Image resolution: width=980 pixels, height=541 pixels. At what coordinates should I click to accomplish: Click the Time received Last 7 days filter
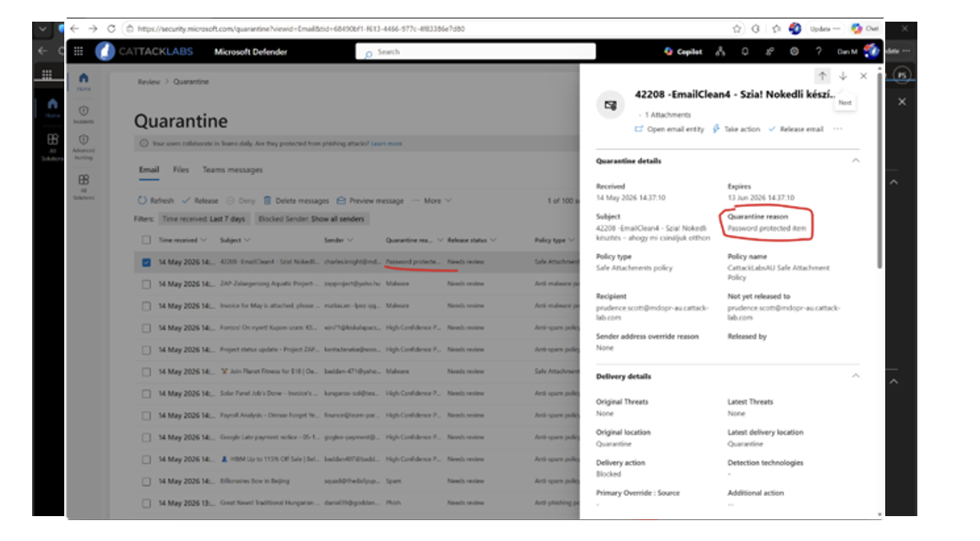tap(204, 218)
